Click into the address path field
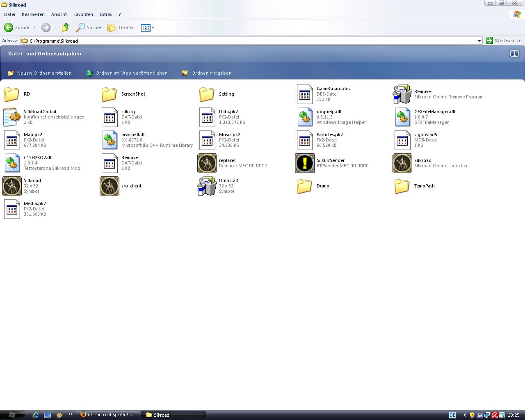This screenshot has height=420, width=525. (x=246, y=41)
